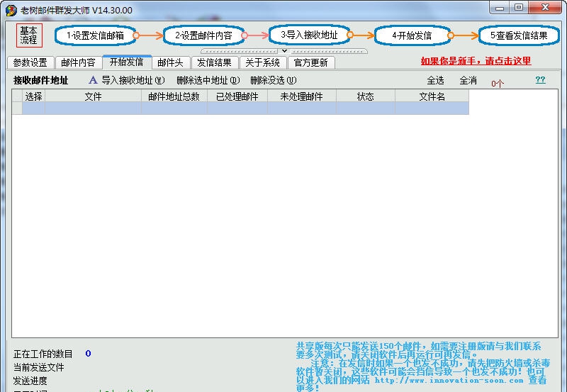Viewport: 567px width, 392px height.
Task: Click the 未处理邮件 column header
Action: [x=302, y=96]
